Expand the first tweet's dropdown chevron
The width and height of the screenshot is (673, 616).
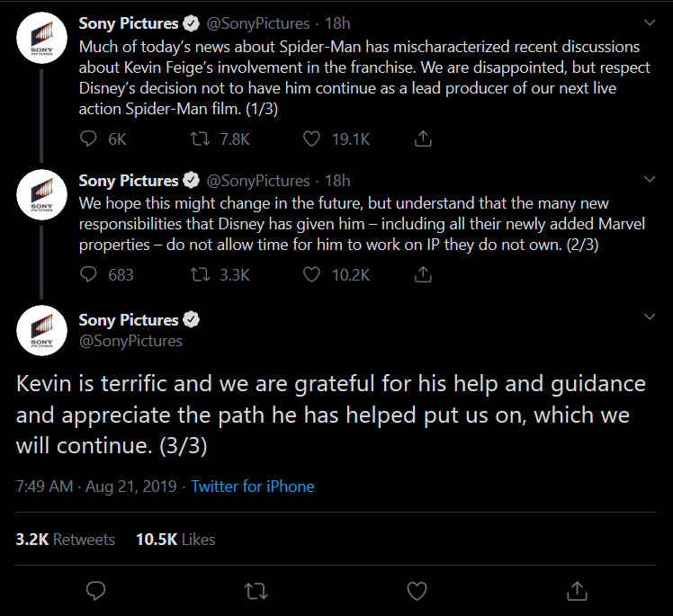click(650, 22)
